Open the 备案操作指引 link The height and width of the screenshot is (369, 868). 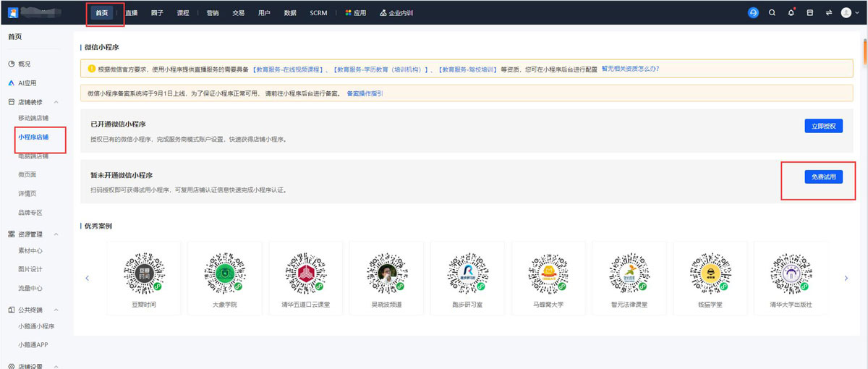coord(365,93)
